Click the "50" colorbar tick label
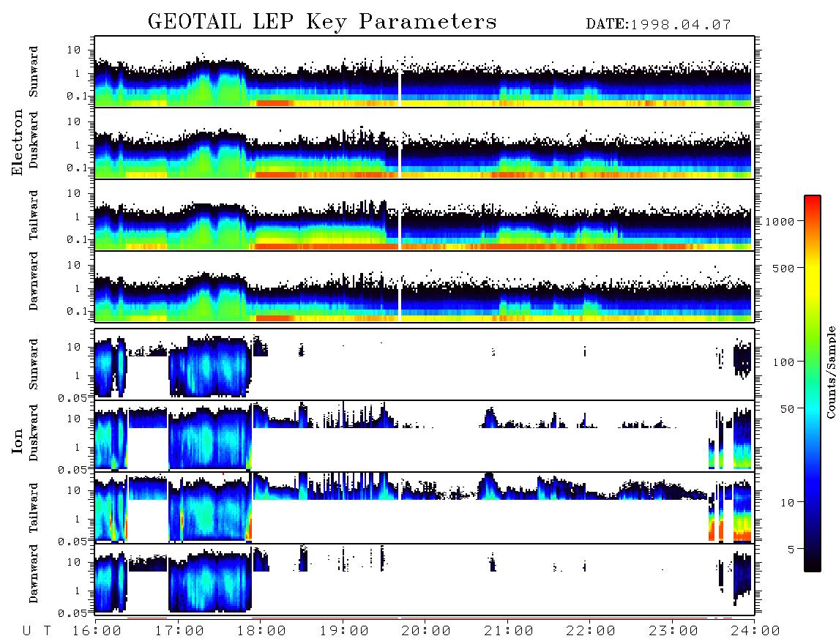This screenshot has height=644, width=836. [787, 409]
